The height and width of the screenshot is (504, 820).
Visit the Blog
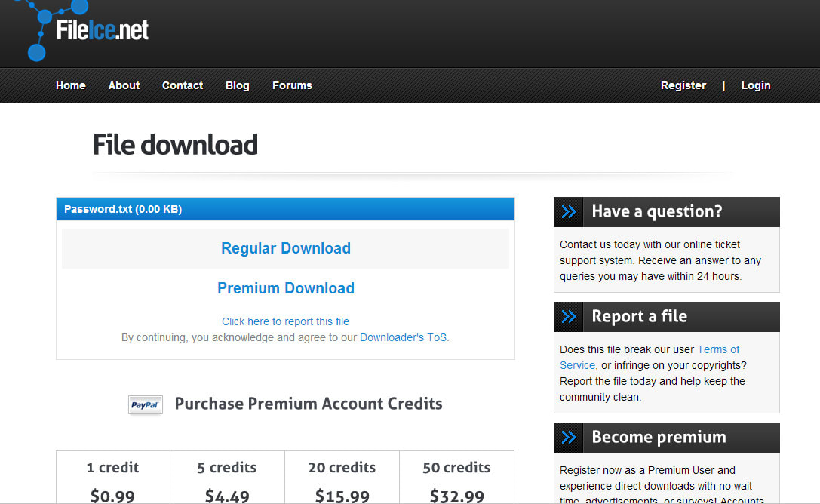238,85
